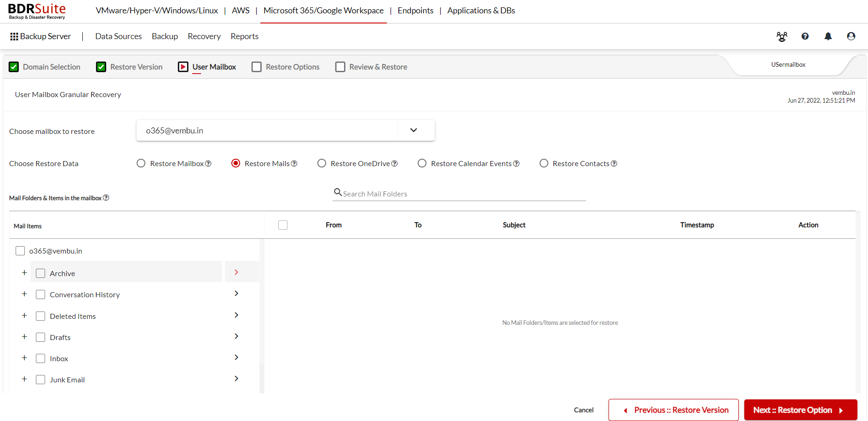Screen dimensions: 868x421
Task: Check the Deleted Items folder checkbox
Action: pos(40,316)
